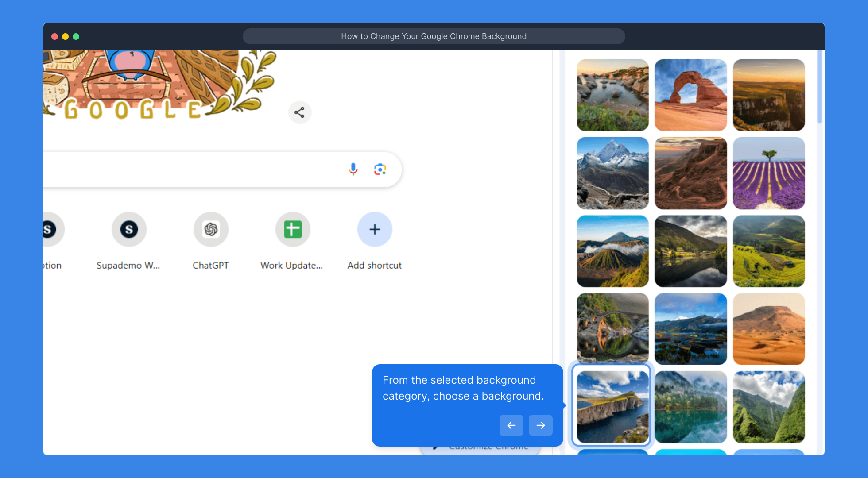Viewport: 868px width, 478px height.
Task: Click the voice search microphone icon
Action: click(x=353, y=169)
